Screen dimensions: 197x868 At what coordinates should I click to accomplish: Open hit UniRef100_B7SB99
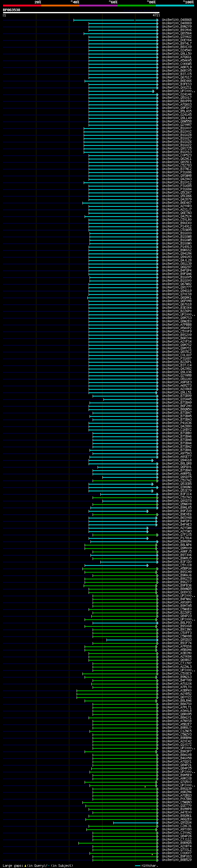(x=176, y=396)
